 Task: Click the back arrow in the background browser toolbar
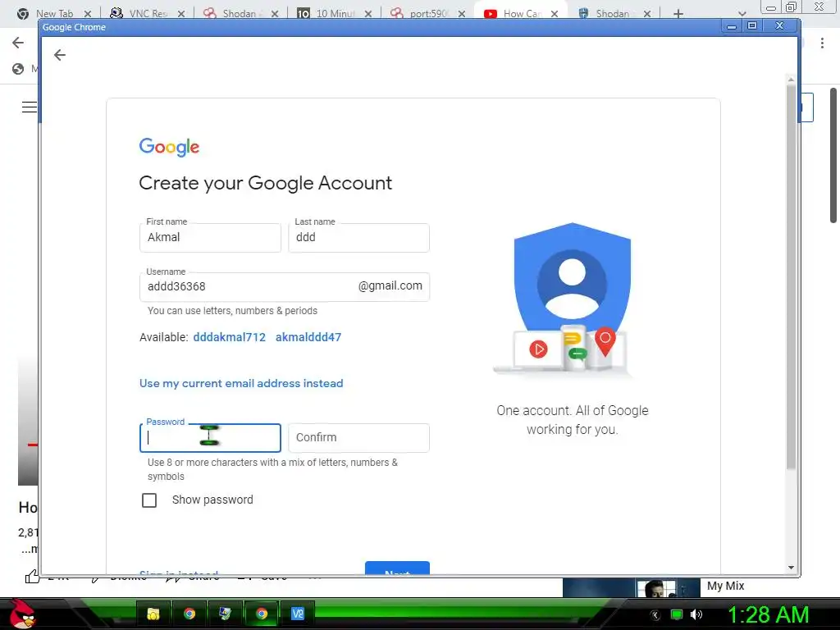click(18, 43)
